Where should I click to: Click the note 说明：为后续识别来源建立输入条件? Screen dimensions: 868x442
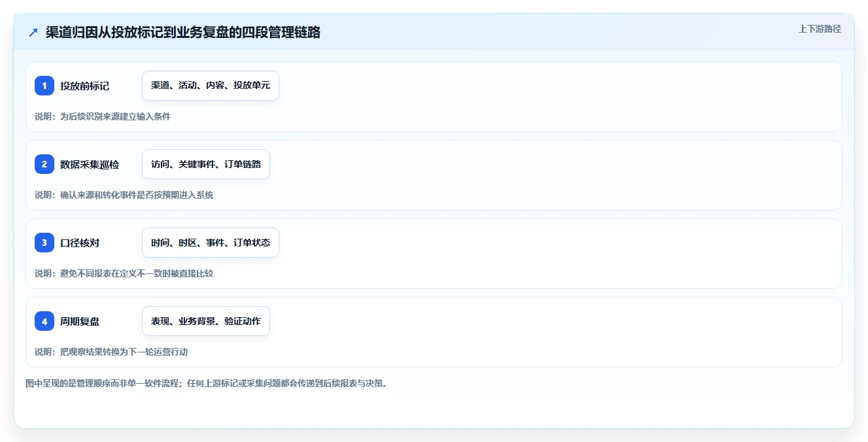click(103, 116)
